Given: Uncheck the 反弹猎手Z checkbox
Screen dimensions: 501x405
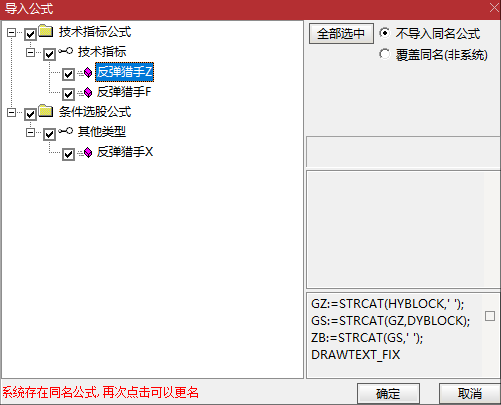Looking at the screenshot, I should [x=68, y=74].
